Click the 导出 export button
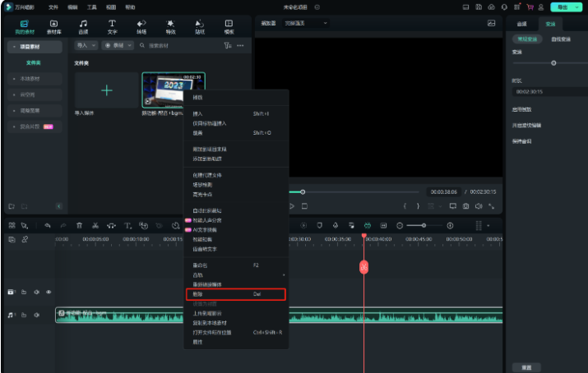This screenshot has height=373, width=588. [563, 7]
